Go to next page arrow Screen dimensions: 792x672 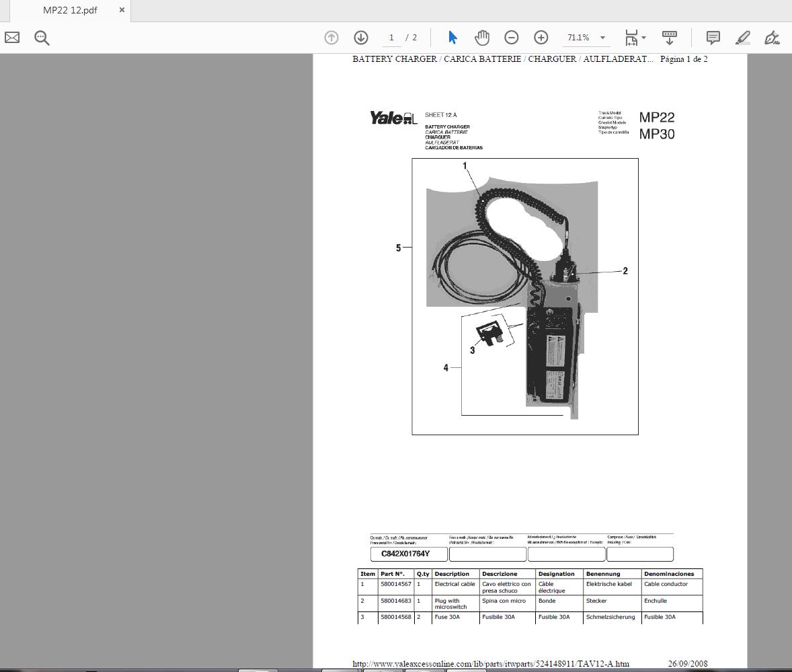[360, 38]
